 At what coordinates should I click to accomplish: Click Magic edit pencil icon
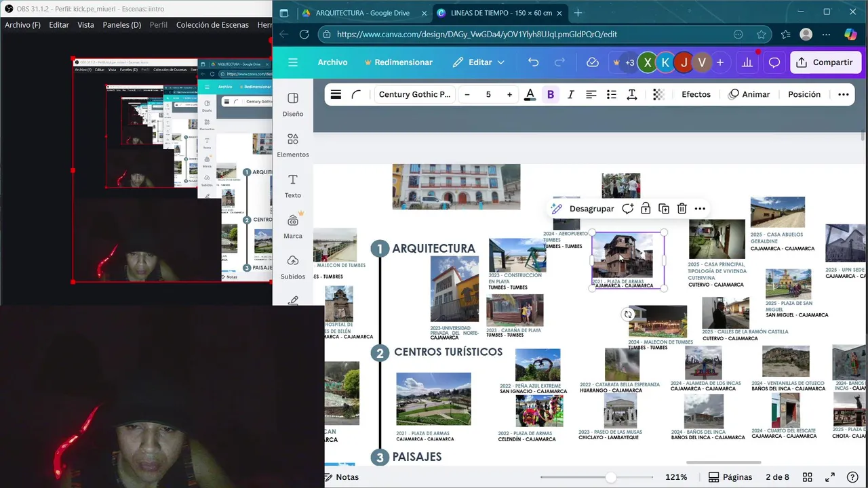pos(557,209)
